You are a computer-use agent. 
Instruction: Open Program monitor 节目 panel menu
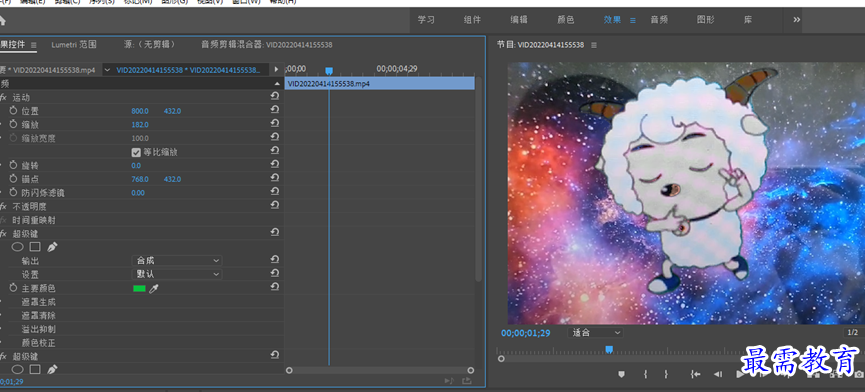(594, 45)
